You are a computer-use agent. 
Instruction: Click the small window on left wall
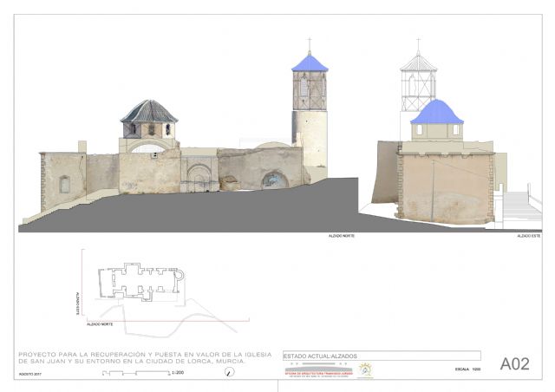point(64,184)
